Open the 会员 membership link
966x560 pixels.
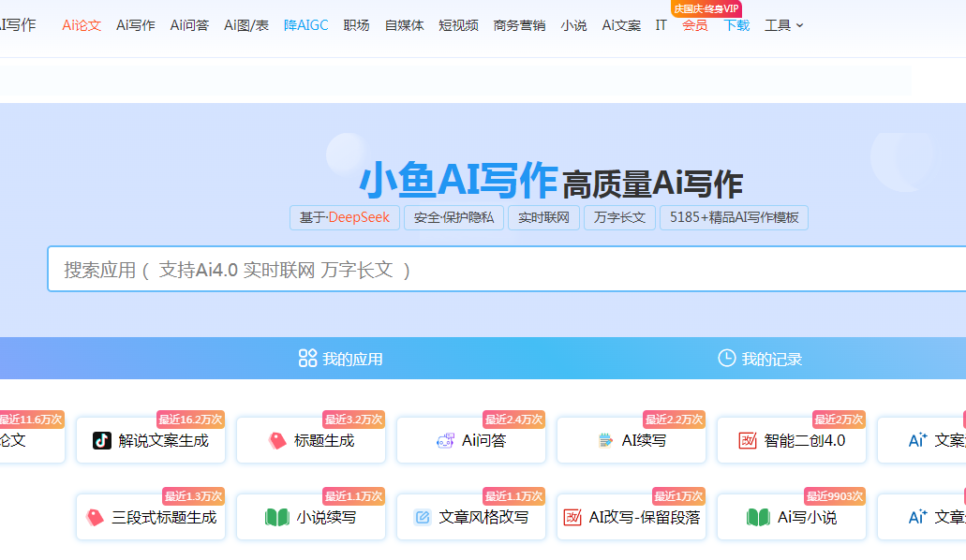point(695,25)
